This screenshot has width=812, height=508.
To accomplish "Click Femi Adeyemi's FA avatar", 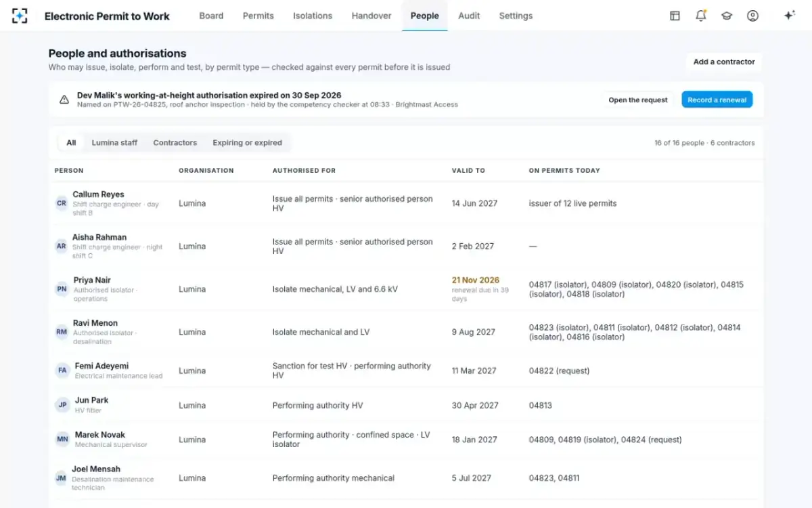I will click(62, 371).
